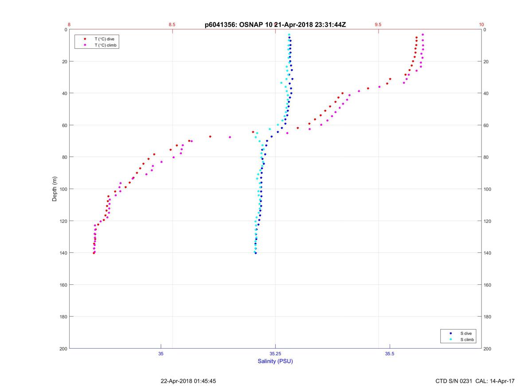
Task: Select the 'Salinity (PSU)' axis label
Action: (x=275, y=361)
